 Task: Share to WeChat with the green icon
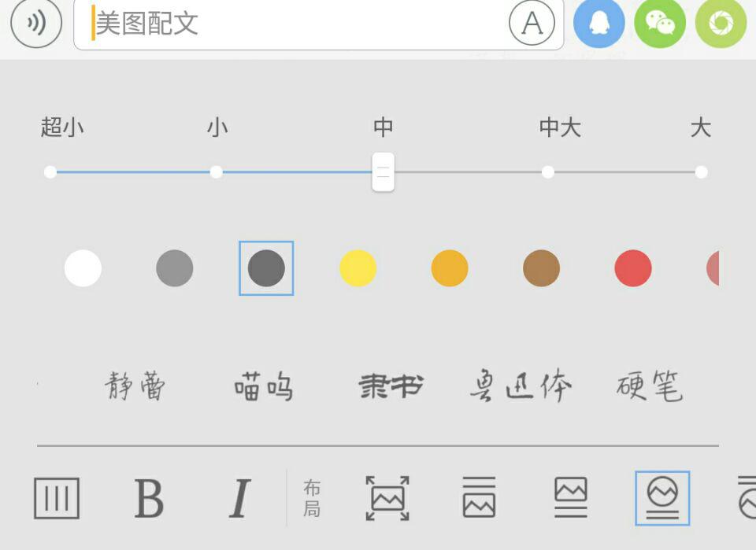point(660,24)
